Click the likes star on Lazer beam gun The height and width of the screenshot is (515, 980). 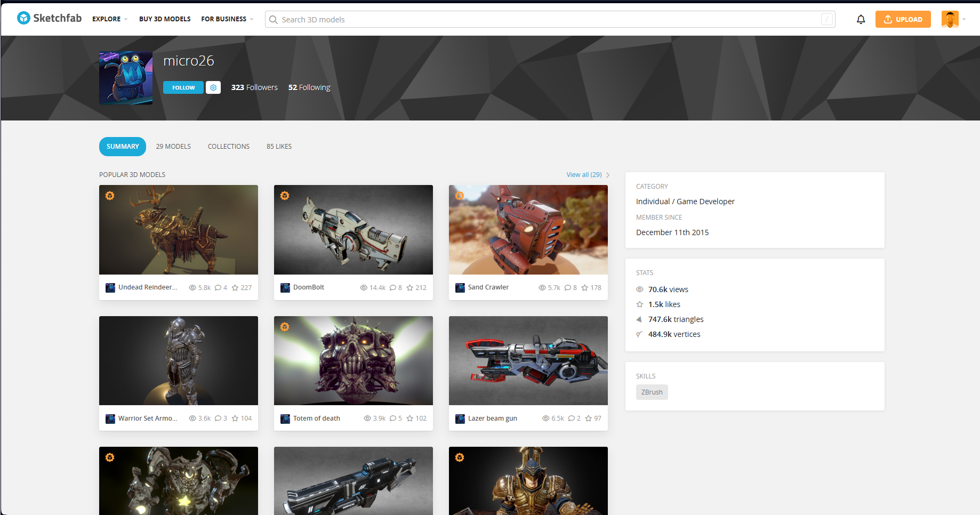point(589,419)
